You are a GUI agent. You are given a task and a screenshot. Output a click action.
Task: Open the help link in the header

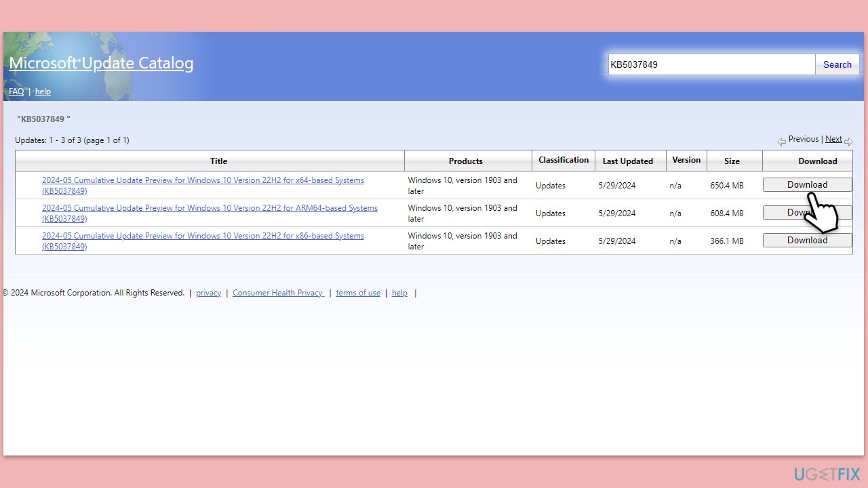pyautogui.click(x=43, y=91)
